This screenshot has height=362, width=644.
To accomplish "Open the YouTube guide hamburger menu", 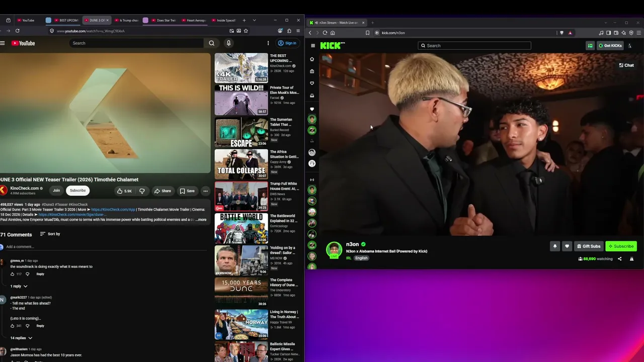I will click(3, 43).
